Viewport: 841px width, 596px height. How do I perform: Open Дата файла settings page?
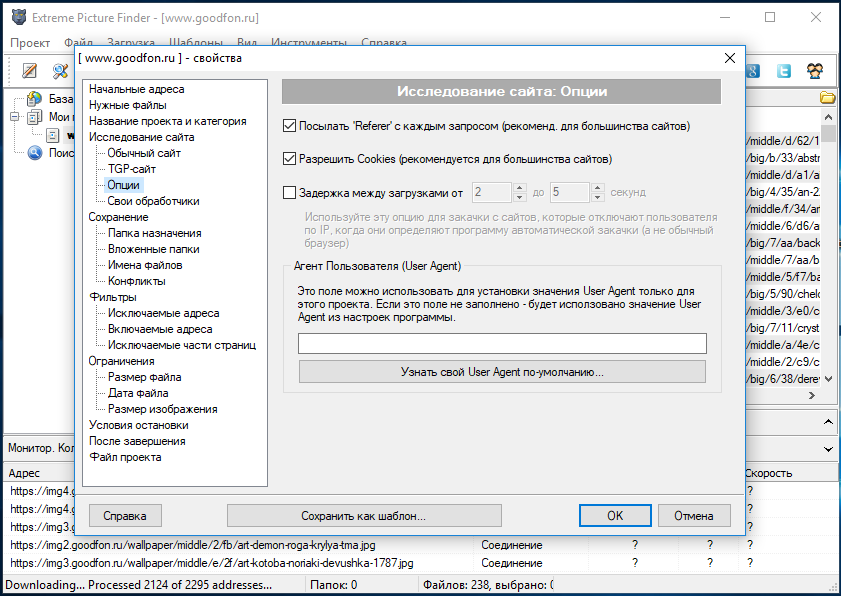coord(138,393)
